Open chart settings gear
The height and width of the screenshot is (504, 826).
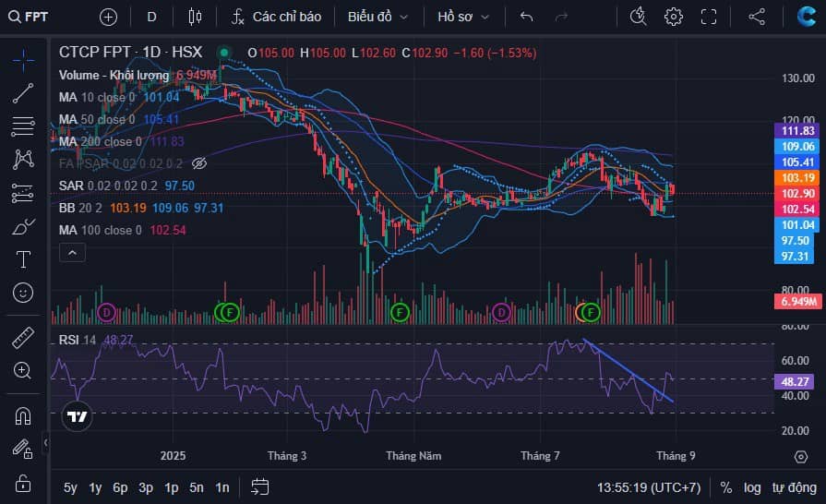673,17
